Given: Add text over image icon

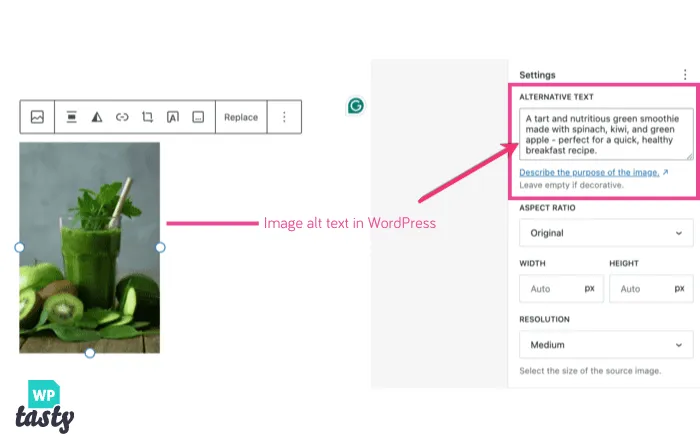Looking at the screenshot, I should click(x=173, y=117).
